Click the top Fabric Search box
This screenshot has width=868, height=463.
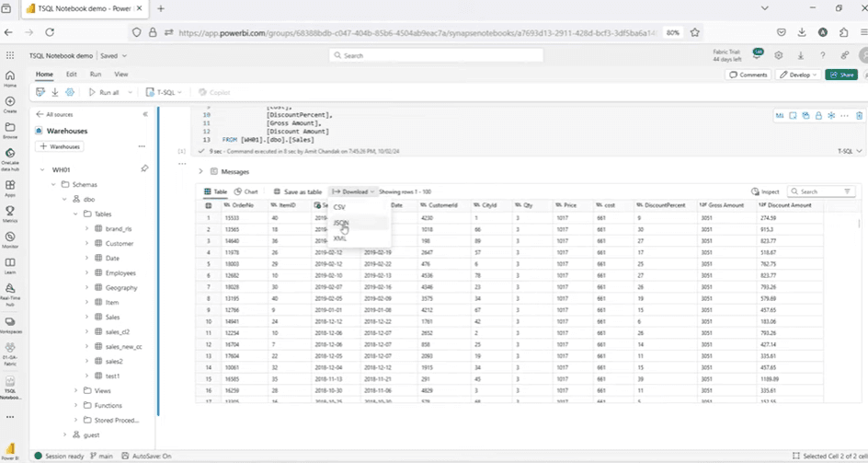[x=436, y=55]
